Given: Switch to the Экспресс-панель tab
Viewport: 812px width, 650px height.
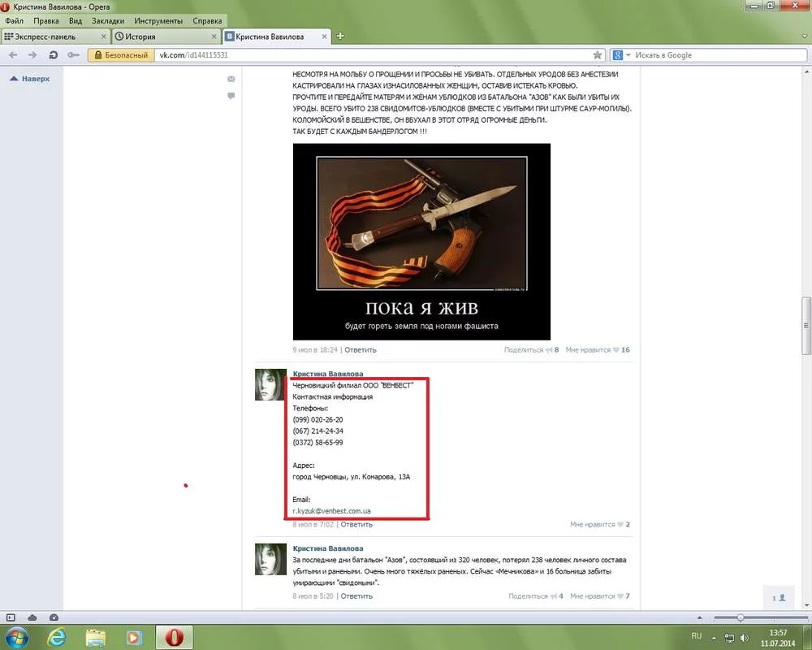Looking at the screenshot, I should (54, 37).
